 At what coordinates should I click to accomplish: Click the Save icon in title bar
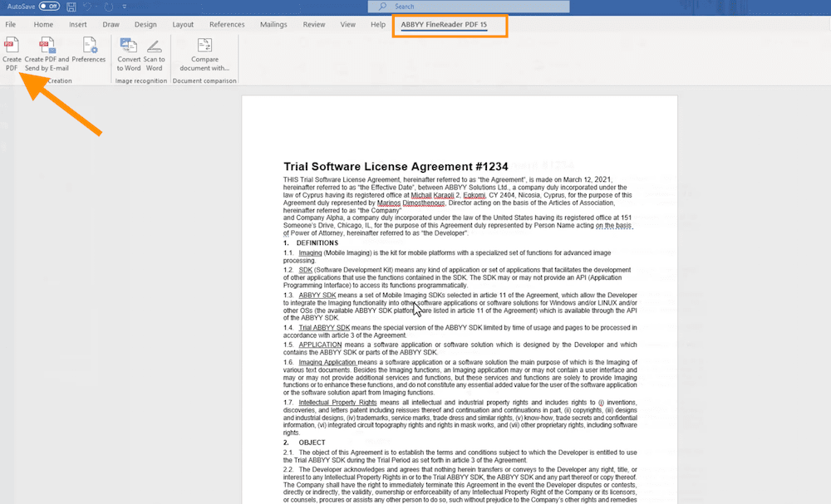pos(71,7)
